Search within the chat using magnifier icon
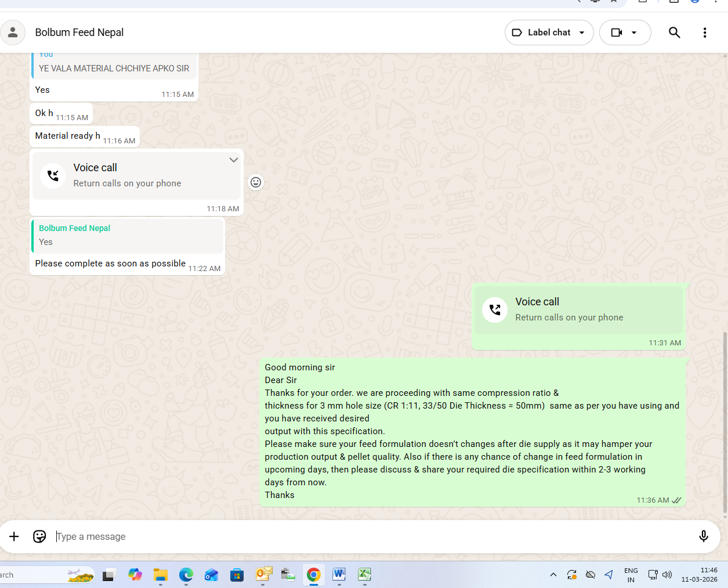The height and width of the screenshot is (588, 728). [x=674, y=33]
